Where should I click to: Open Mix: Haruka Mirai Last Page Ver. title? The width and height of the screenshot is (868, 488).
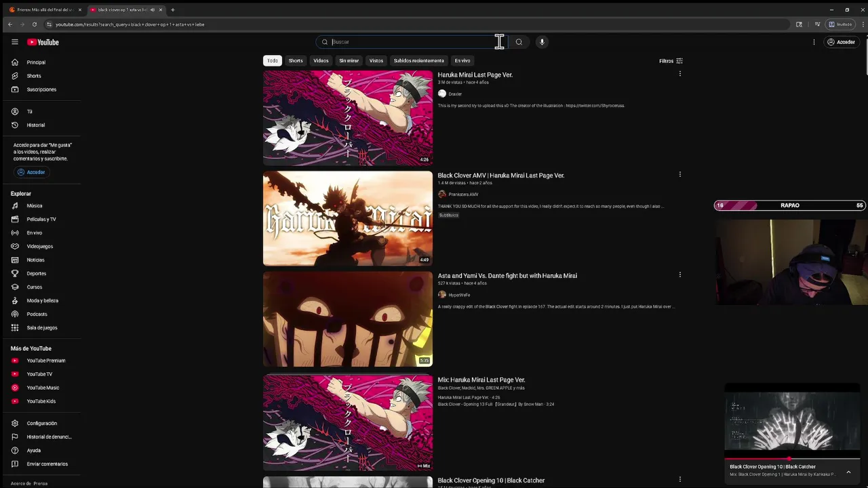pos(481,380)
